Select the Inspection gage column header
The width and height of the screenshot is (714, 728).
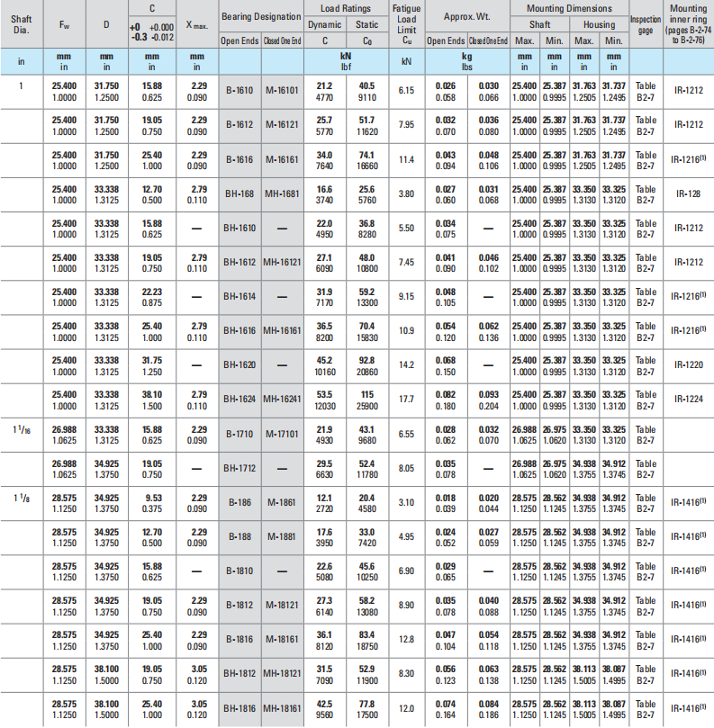click(x=645, y=24)
